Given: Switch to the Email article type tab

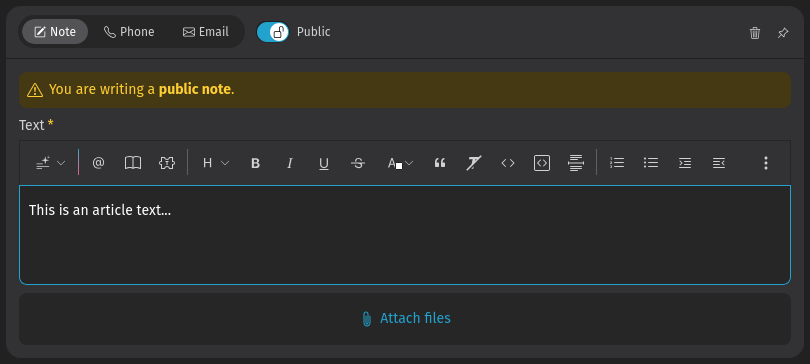Looking at the screenshot, I should point(206,31).
